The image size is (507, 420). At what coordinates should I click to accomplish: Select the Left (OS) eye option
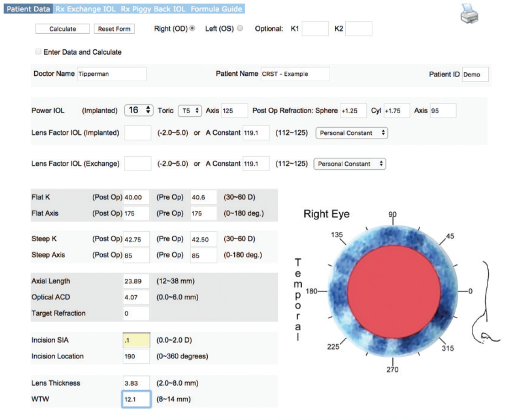pyautogui.click(x=240, y=28)
